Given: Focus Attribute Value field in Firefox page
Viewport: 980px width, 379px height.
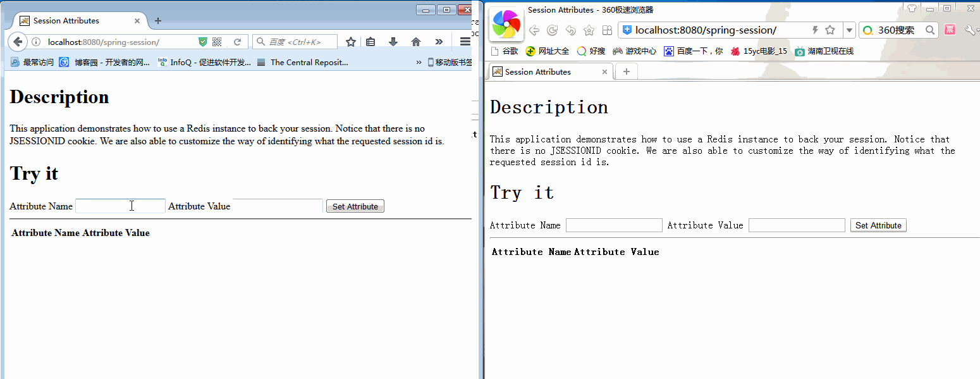Looking at the screenshot, I should [278, 206].
